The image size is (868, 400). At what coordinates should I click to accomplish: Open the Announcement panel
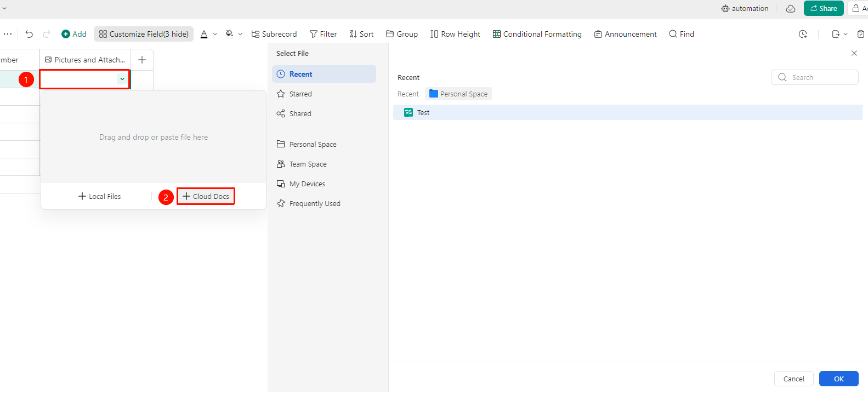pyautogui.click(x=625, y=34)
